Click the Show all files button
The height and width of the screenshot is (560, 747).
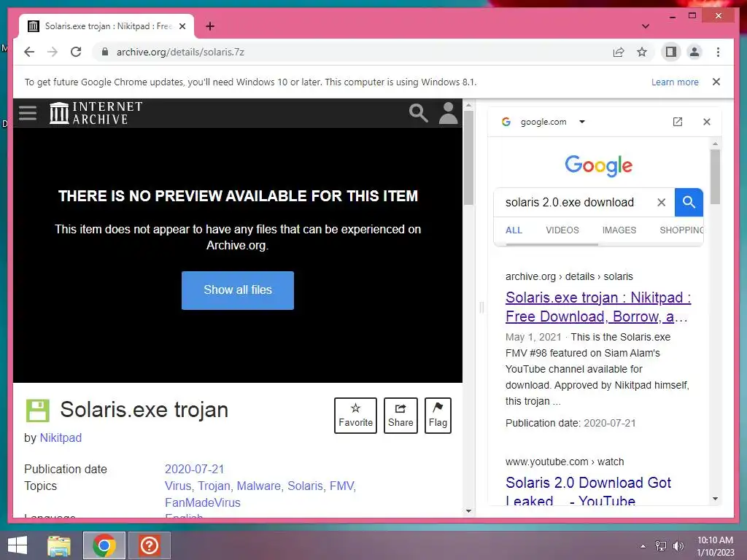point(238,290)
